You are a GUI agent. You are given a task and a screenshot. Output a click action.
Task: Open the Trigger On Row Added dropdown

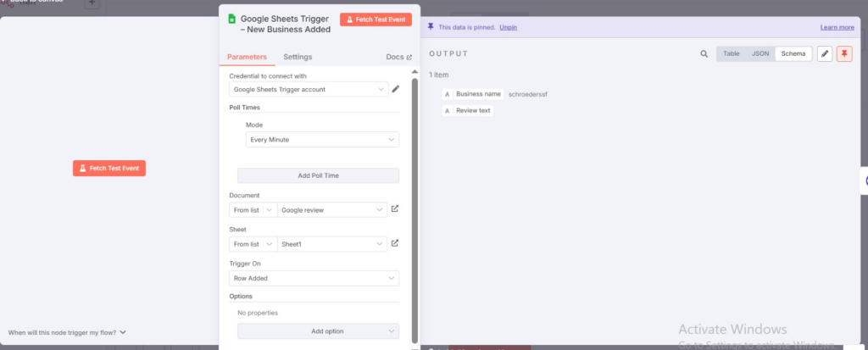click(314, 278)
